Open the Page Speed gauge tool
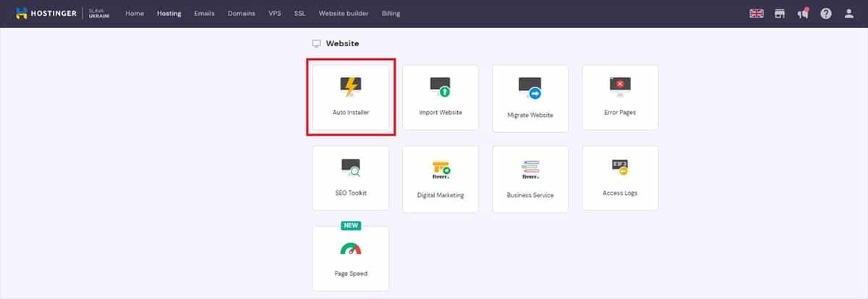Viewport: 868px width, 299px height. tap(351, 250)
